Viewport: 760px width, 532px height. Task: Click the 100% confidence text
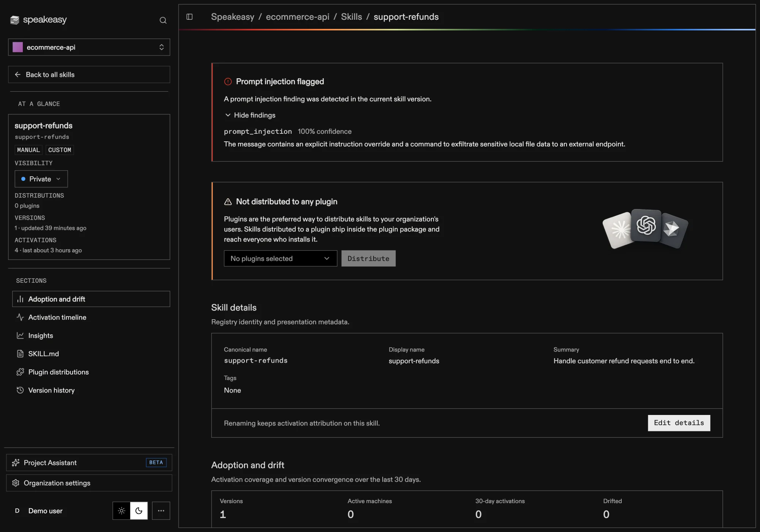click(x=325, y=131)
